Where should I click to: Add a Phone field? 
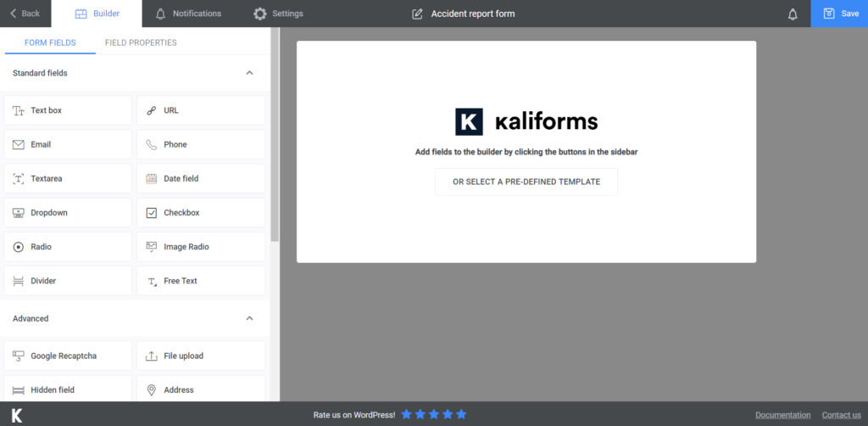coord(201,144)
